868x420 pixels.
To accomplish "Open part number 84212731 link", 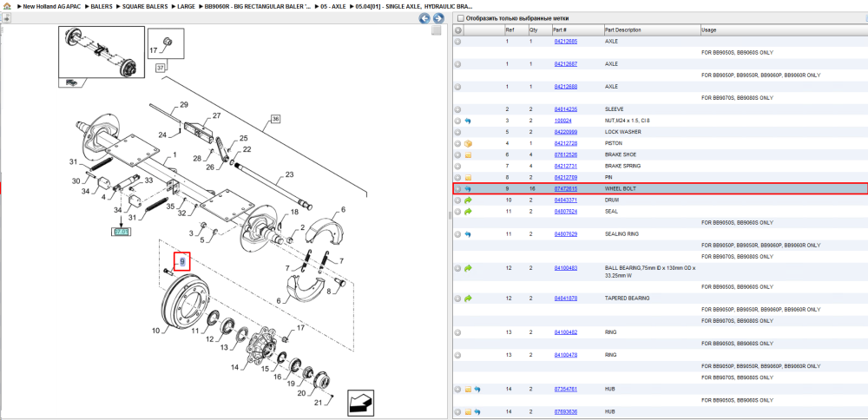I will (566, 166).
